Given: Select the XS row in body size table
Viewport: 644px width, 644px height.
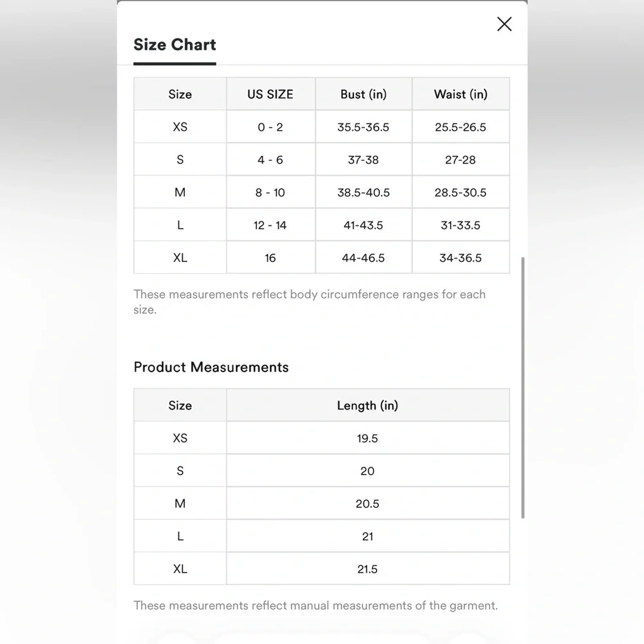Looking at the screenshot, I should [180, 127].
